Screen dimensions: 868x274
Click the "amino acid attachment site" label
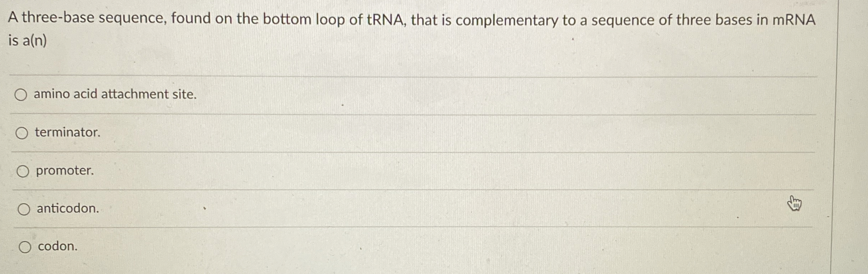pyautogui.click(x=114, y=94)
